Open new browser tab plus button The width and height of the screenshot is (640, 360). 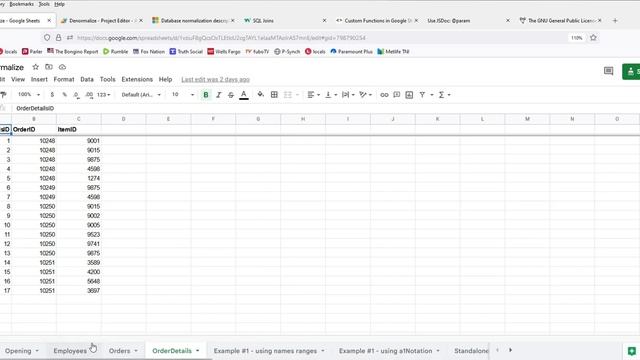coord(615,20)
